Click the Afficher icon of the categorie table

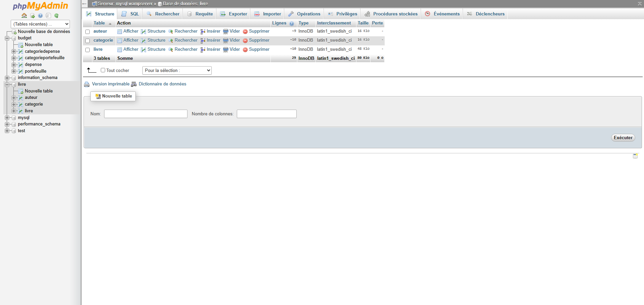click(x=120, y=40)
